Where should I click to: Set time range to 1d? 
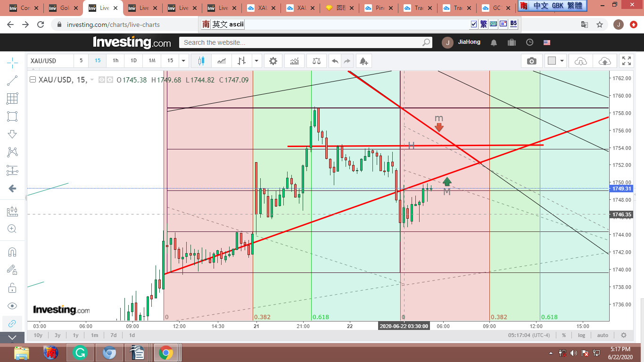point(132,335)
